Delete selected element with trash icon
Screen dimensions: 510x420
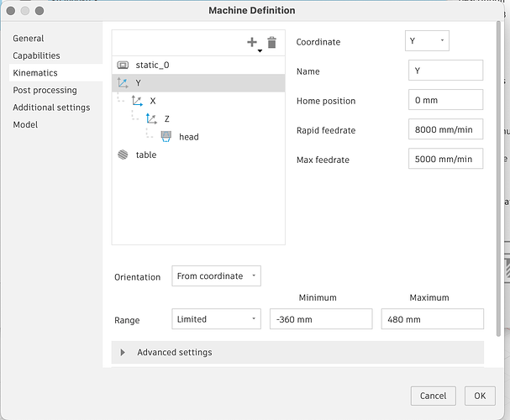pyautogui.click(x=272, y=42)
